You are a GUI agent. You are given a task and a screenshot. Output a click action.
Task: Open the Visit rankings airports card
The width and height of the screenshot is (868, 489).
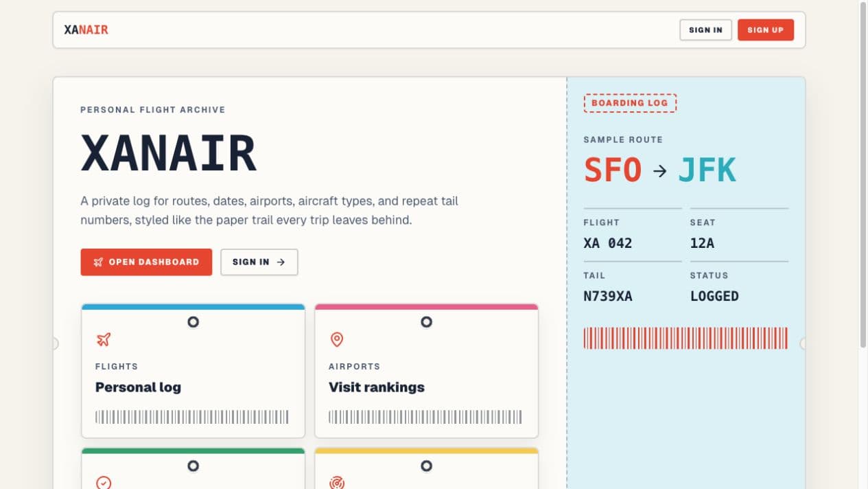(x=426, y=371)
